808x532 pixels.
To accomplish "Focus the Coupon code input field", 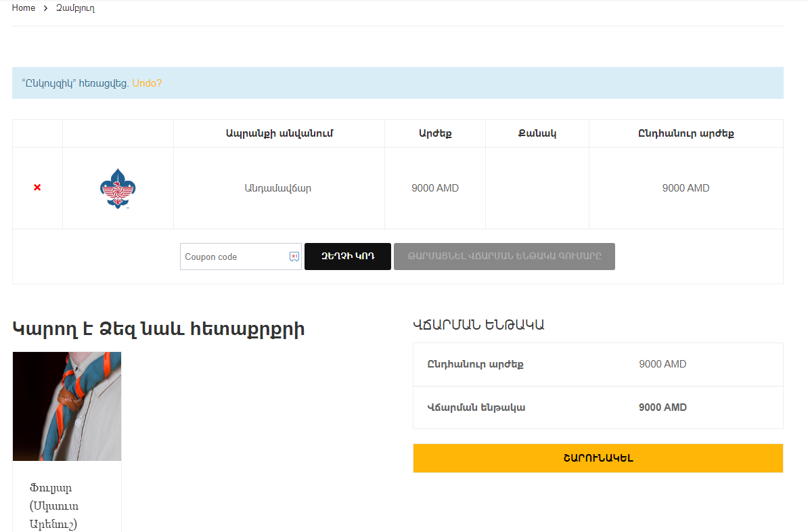I will click(241, 257).
